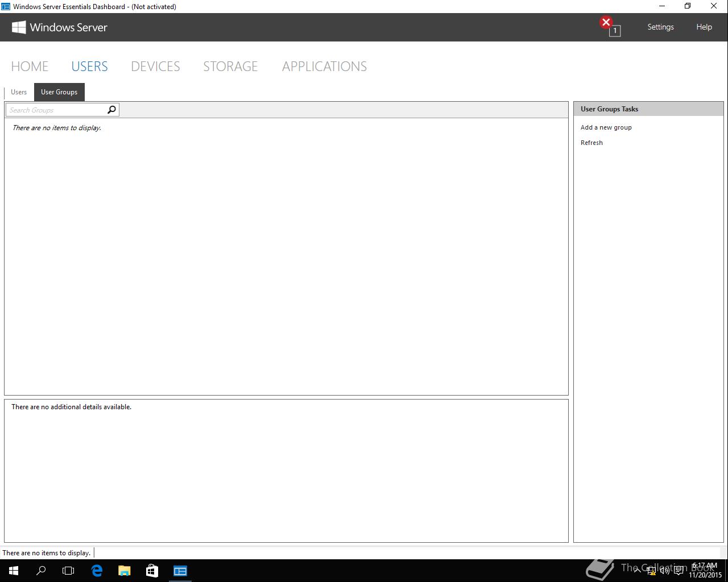Select the USERS section
Viewport: 728px width, 582px height.
tap(89, 66)
